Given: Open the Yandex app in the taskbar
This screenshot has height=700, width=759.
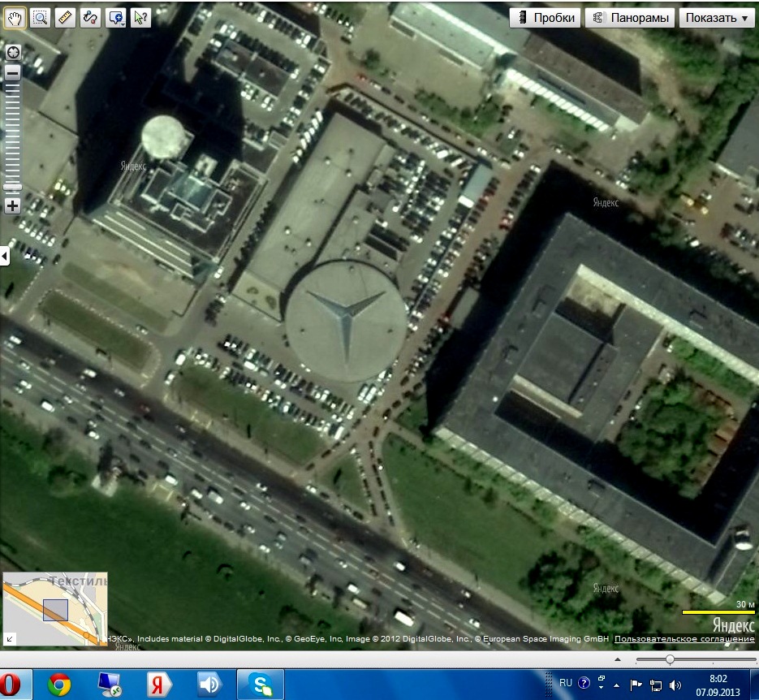Looking at the screenshot, I should tap(159, 685).
